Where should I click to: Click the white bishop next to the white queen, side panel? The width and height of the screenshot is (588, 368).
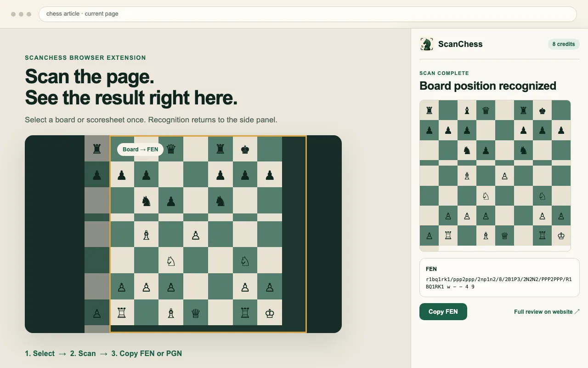tap(486, 236)
